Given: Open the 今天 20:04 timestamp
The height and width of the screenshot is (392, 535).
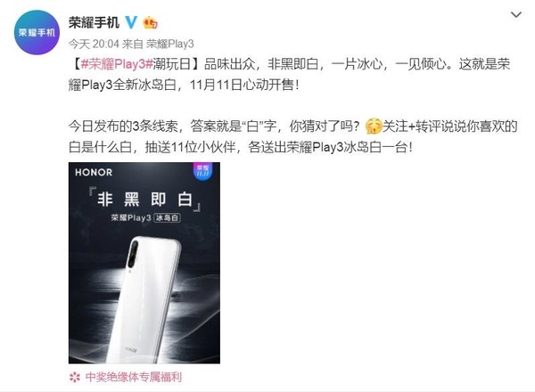Looking at the screenshot, I should (94, 44).
